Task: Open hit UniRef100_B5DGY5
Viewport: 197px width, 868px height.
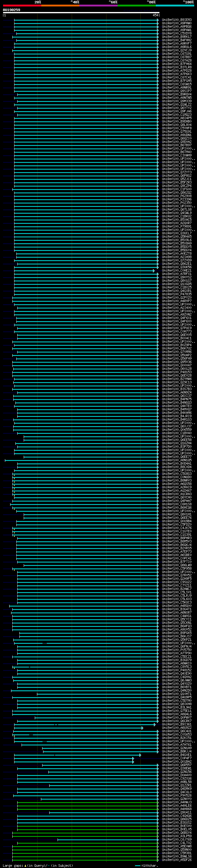Action: pyautogui.click(x=177, y=247)
